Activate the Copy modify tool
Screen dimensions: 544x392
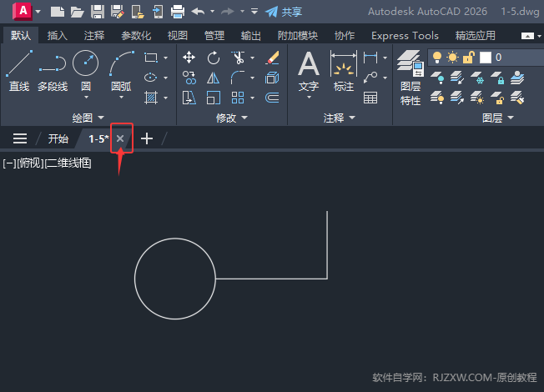189,78
